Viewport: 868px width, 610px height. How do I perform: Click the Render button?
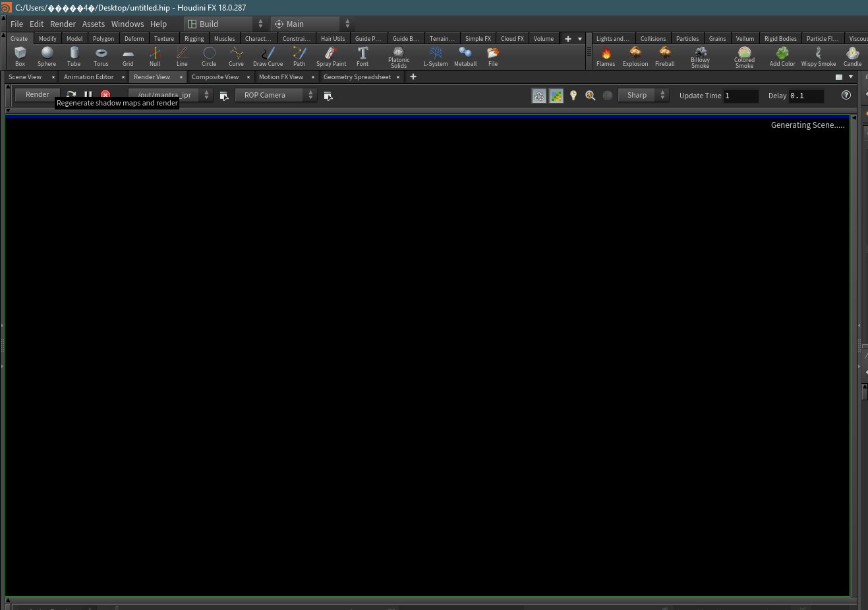37,95
